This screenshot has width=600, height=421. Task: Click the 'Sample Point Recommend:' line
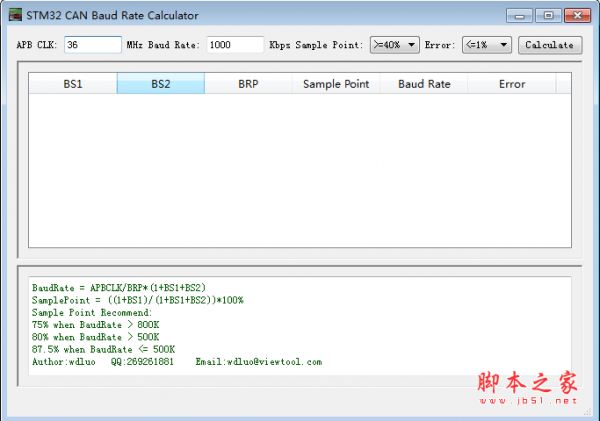tap(92, 312)
